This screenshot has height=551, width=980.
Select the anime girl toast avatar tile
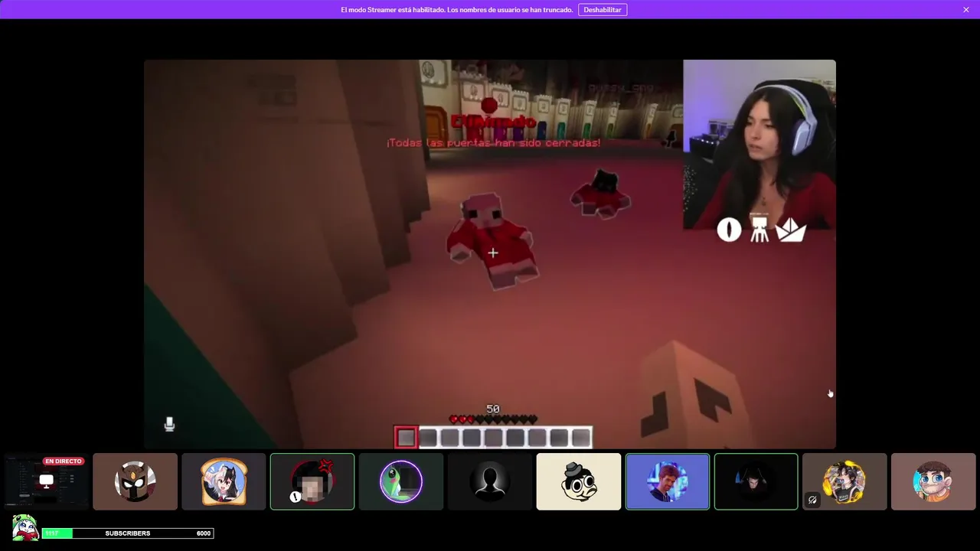tap(224, 481)
